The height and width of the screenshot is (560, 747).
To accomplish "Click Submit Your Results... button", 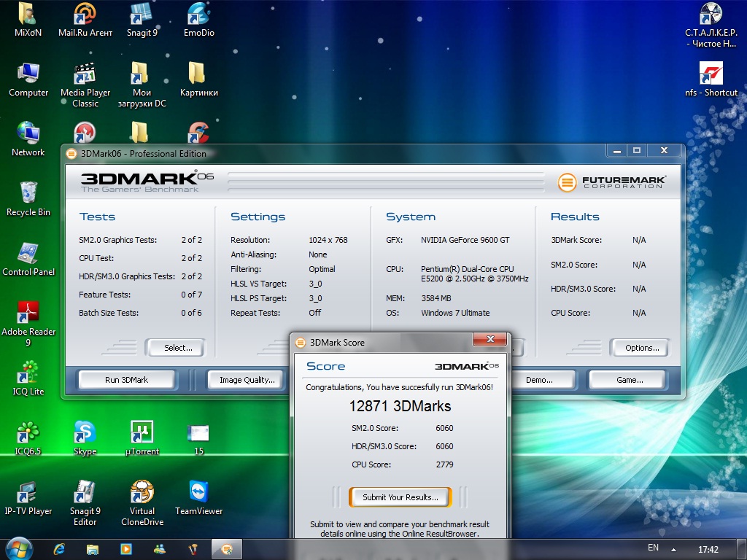I will tap(400, 497).
